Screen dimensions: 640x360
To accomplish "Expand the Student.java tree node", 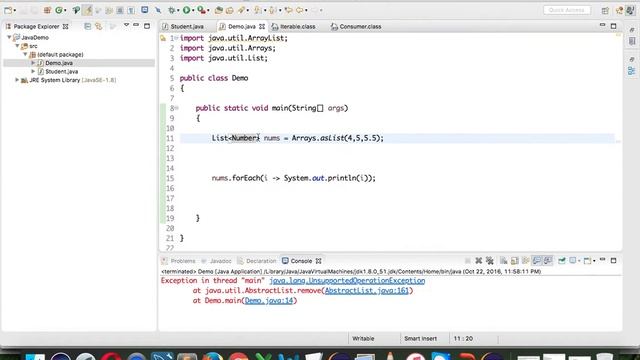I will tap(33, 71).
